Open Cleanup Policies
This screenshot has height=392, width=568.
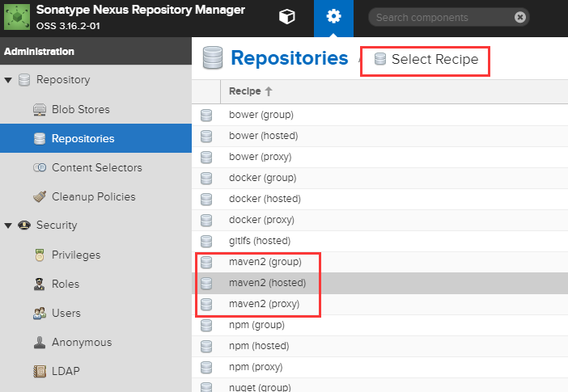pyautogui.click(x=94, y=196)
